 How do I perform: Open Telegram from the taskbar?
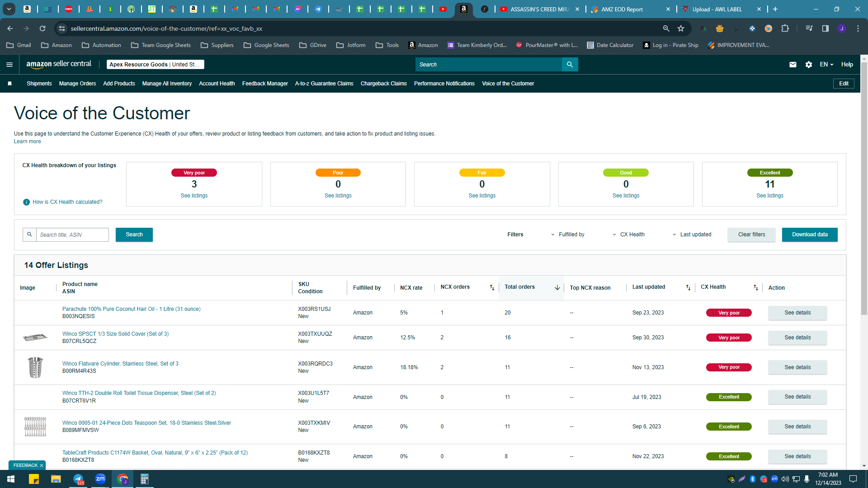click(x=78, y=479)
